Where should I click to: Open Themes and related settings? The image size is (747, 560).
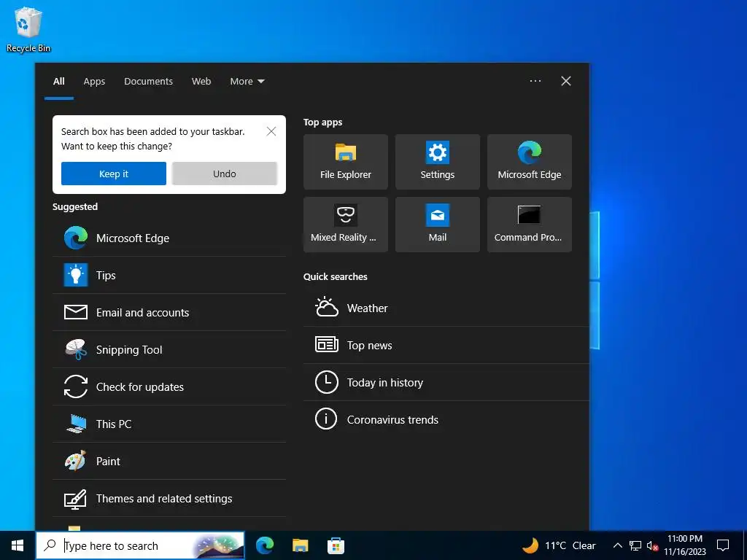[x=169, y=498]
